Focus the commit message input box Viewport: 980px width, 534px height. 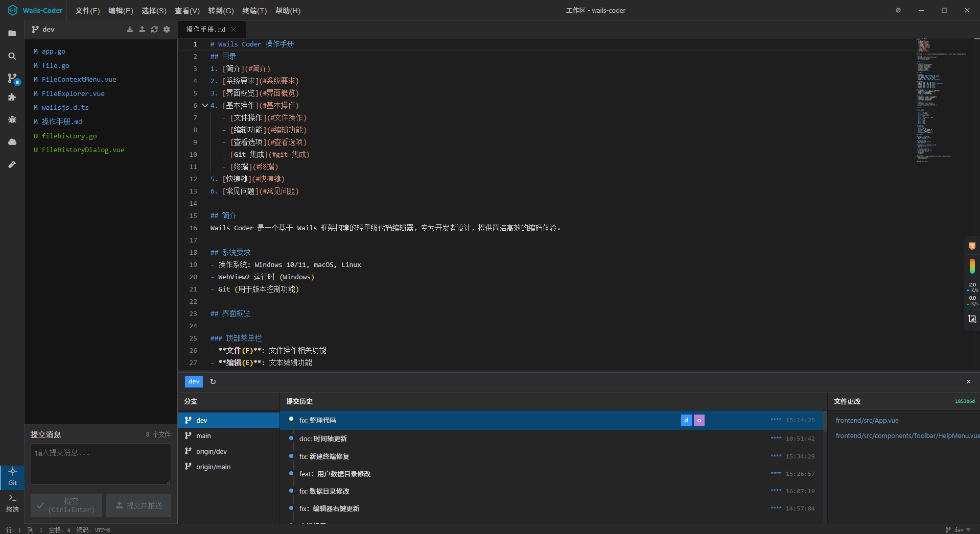(x=101, y=464)
